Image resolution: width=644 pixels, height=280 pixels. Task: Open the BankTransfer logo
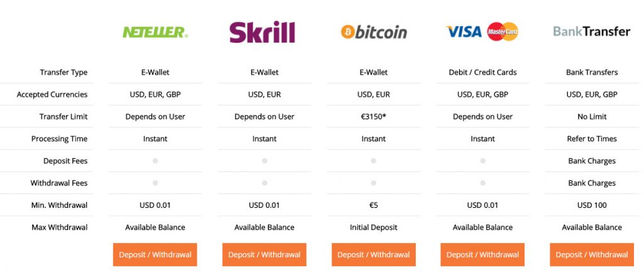tap(591, 31)
